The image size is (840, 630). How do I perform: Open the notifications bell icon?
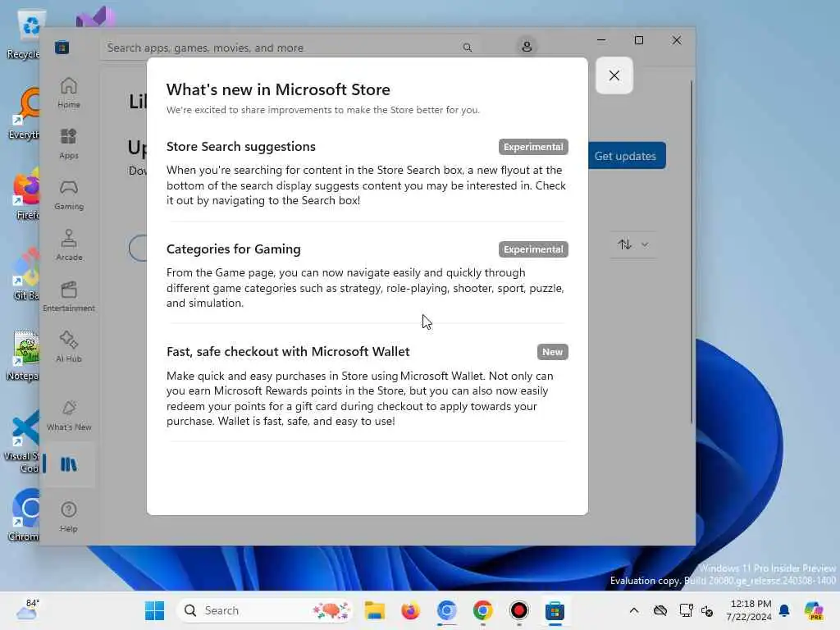click(x=784, y=610)
